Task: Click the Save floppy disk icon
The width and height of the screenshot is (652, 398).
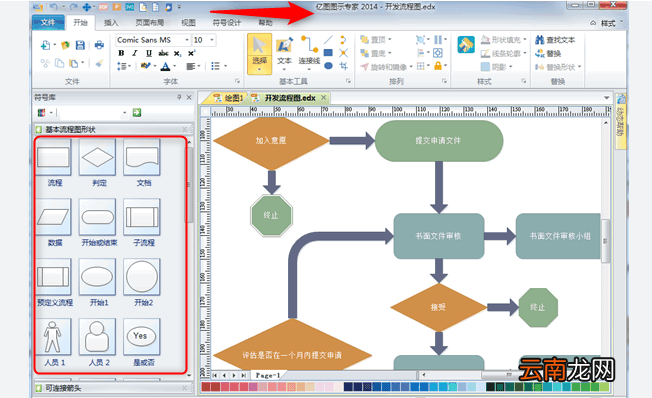Action: tap(80, 45)
